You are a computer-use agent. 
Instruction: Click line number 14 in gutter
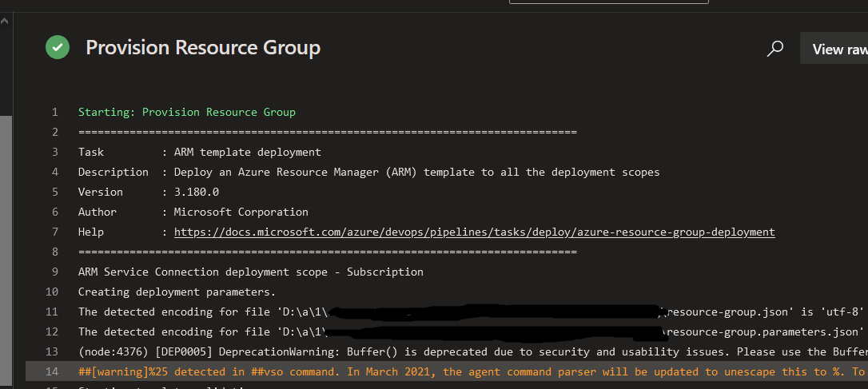[51, 371]
